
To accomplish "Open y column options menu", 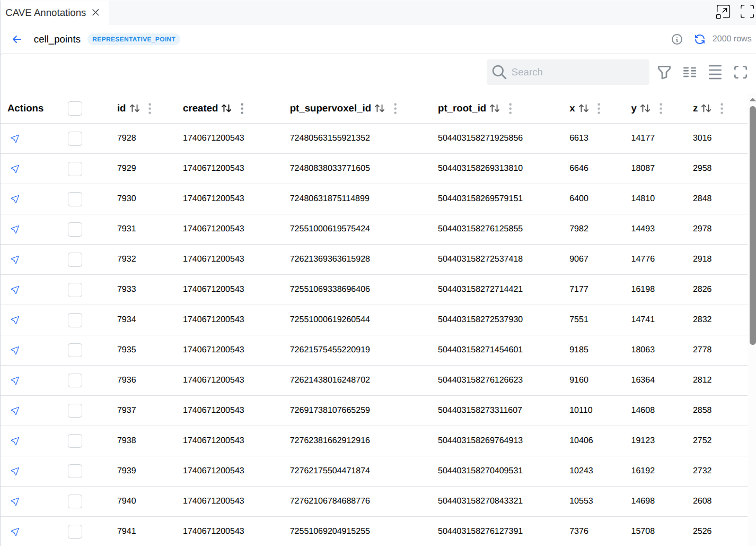I will [661, 108].
